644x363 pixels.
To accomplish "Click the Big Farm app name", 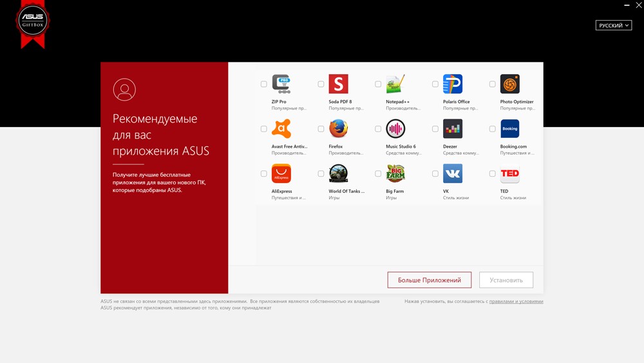I will [x=395, y=191].
